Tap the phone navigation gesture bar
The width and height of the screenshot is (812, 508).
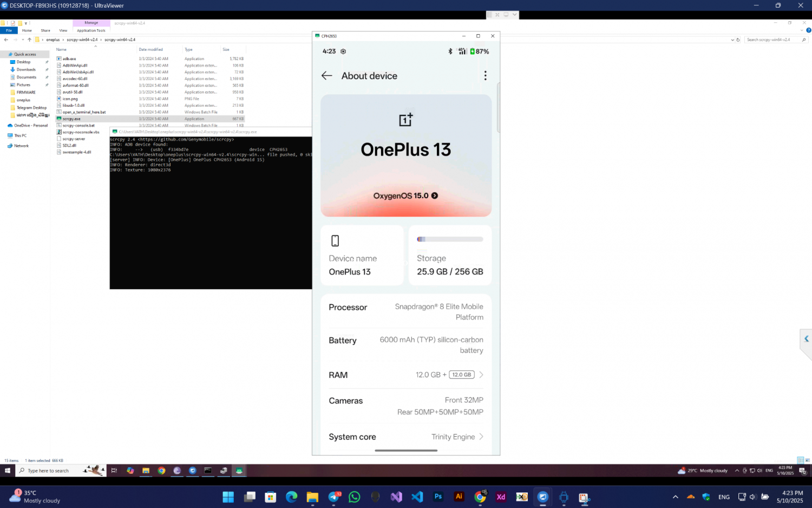406,451
